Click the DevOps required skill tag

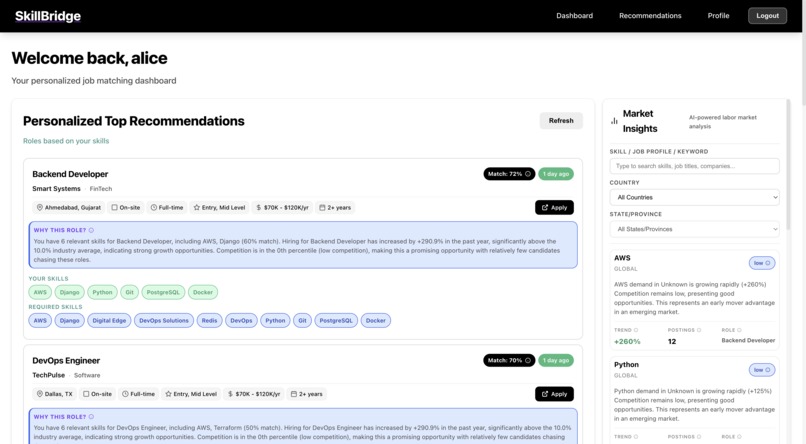[241, 321]
